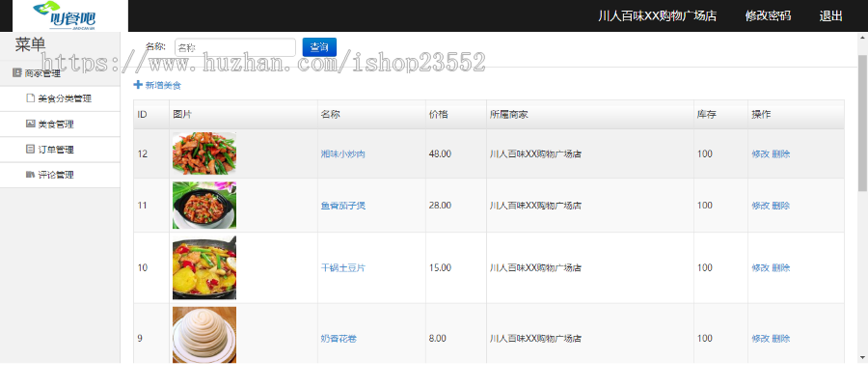
Task: Click the scrollbar down arrow
Action: (862, 357)
